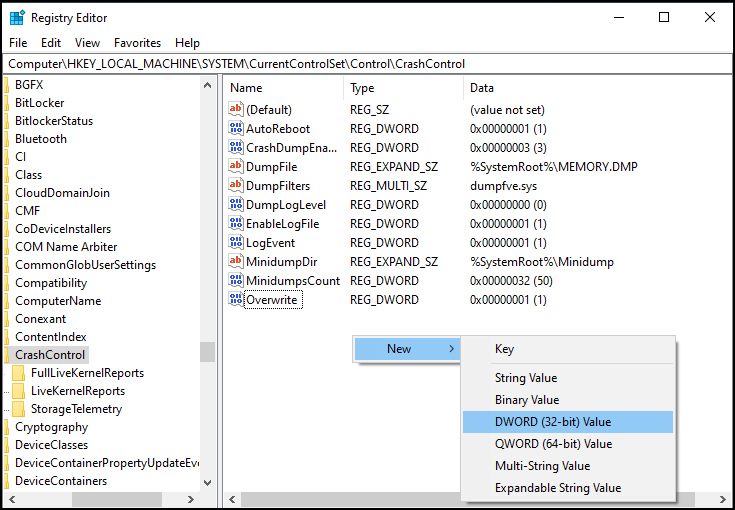Screen dimensions: 735x510
Task: Select the BitlockerStatus tree key
Action: [x=54, y=121]
